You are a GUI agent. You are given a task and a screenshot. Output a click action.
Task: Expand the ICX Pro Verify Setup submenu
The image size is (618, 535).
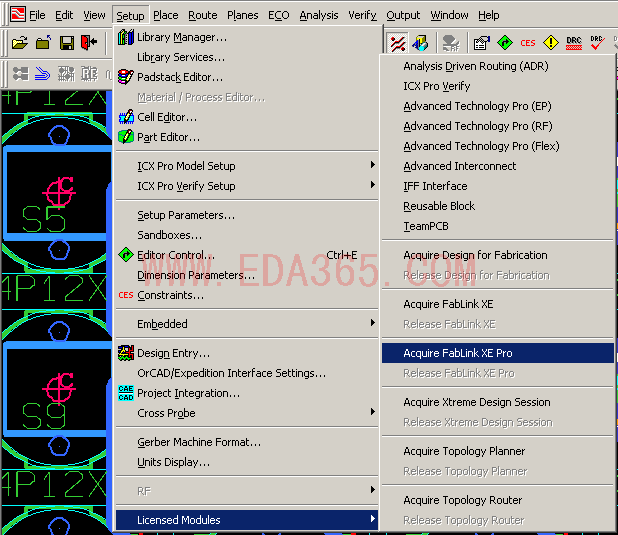[247, 186]
